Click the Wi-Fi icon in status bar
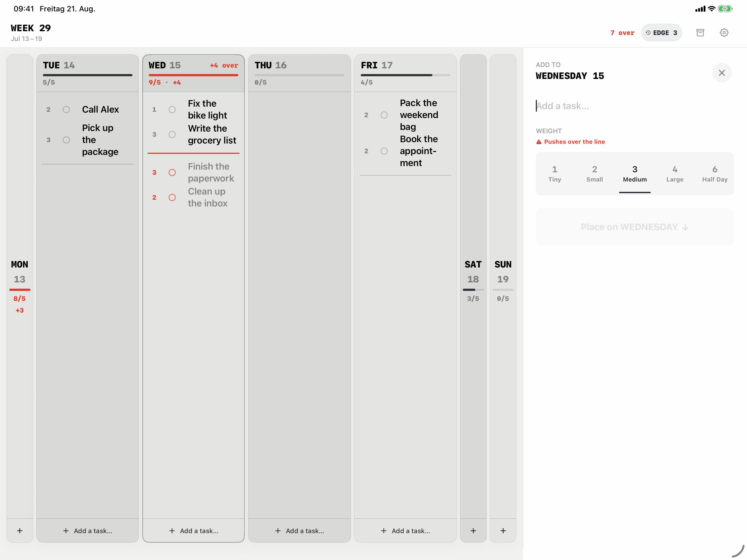The width and height of the screenshot is (747, 560). [x=711, y=9]
